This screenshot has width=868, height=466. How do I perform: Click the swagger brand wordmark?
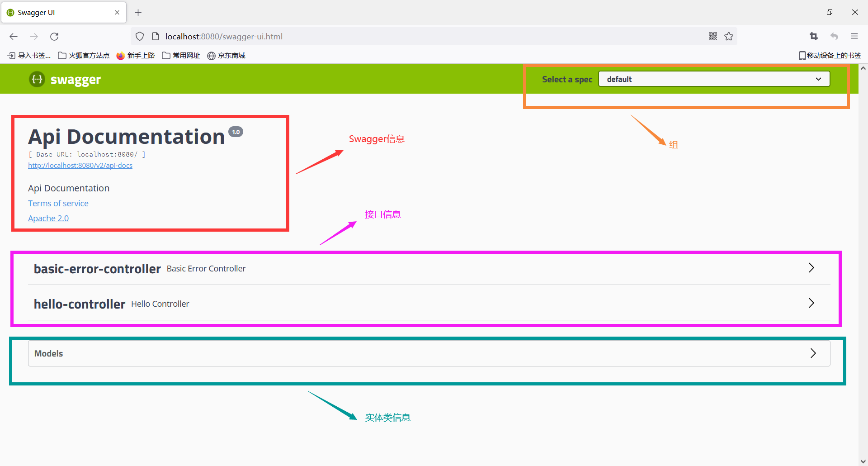(75, 80)
